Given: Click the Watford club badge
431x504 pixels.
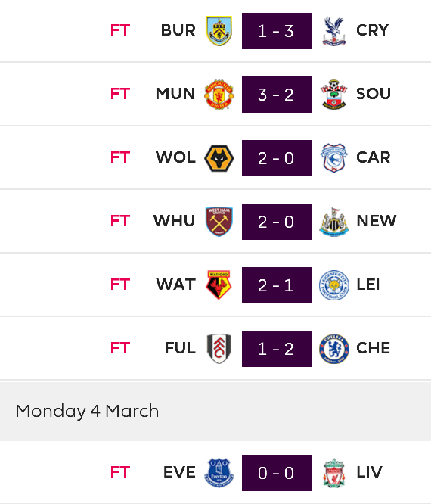Looking at the screenshot, I should coord(219,285).
